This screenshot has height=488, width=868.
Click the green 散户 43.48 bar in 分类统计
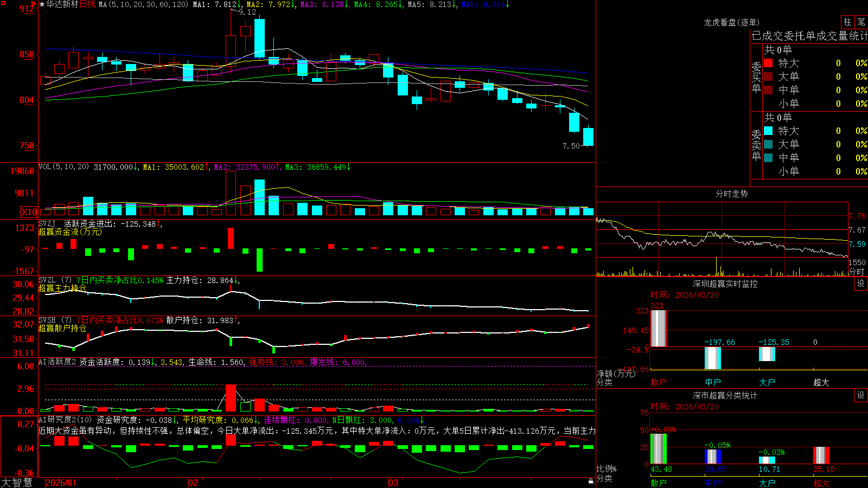point(659,449)
